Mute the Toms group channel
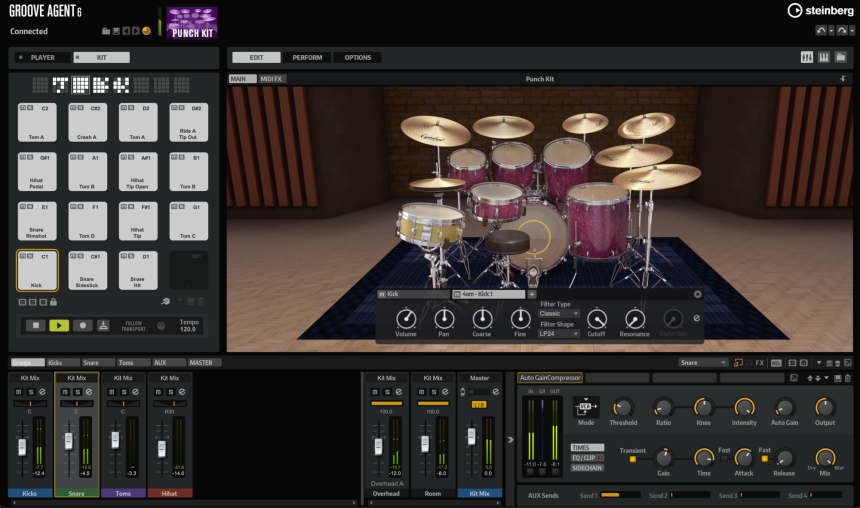 pyautogui.click(x=112, y=392)
